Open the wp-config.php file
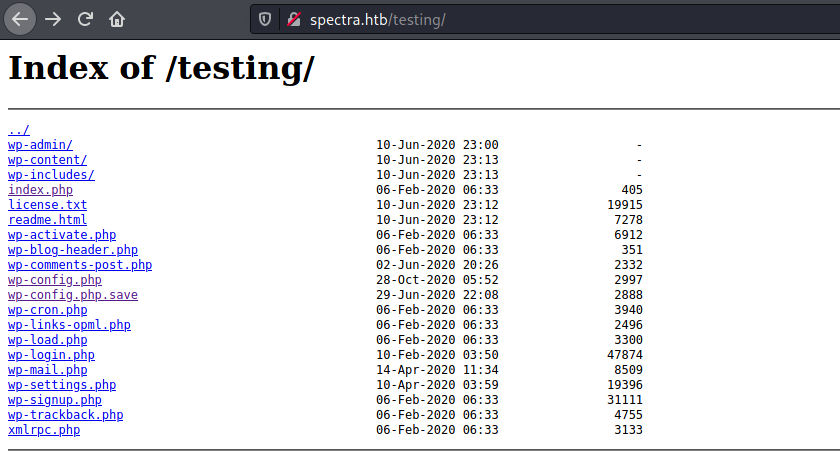This screenshot has height=451, width=840. 55,280
